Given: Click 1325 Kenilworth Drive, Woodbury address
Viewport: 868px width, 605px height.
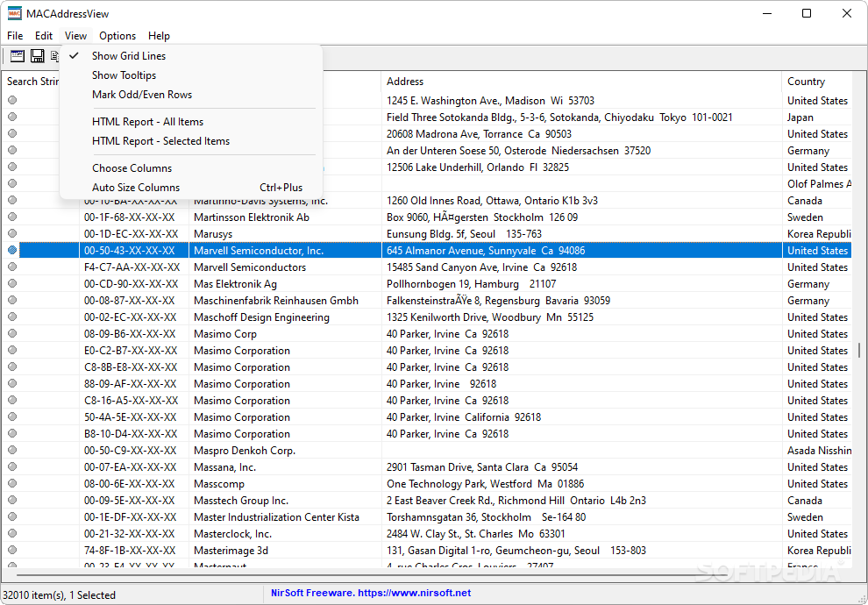Looking at the screenshot, I should [x=490, y=317].
